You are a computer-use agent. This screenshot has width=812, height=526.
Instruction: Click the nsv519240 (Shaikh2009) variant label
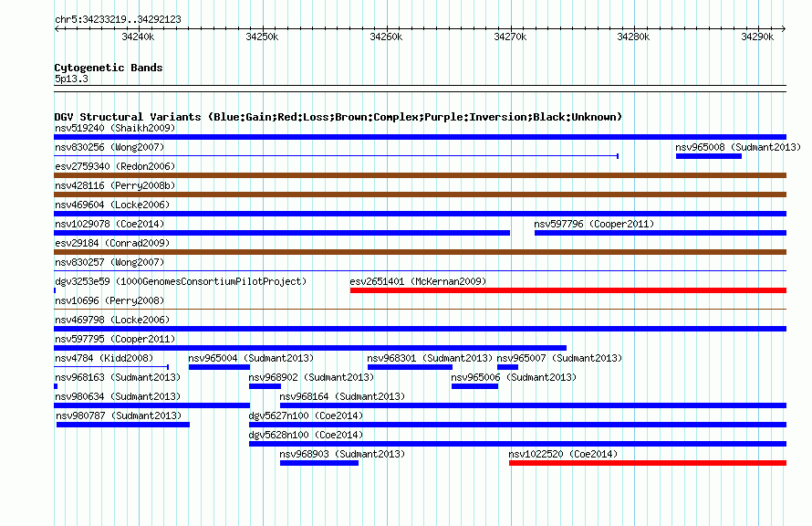coord(115,128)
